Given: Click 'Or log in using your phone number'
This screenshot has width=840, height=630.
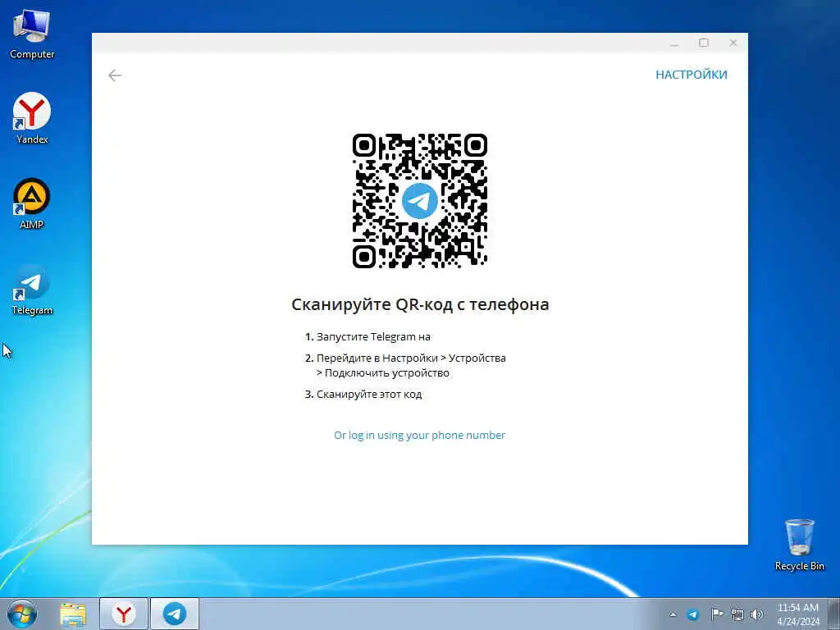Looking at the screenshot, I should [x=419, y=435].
